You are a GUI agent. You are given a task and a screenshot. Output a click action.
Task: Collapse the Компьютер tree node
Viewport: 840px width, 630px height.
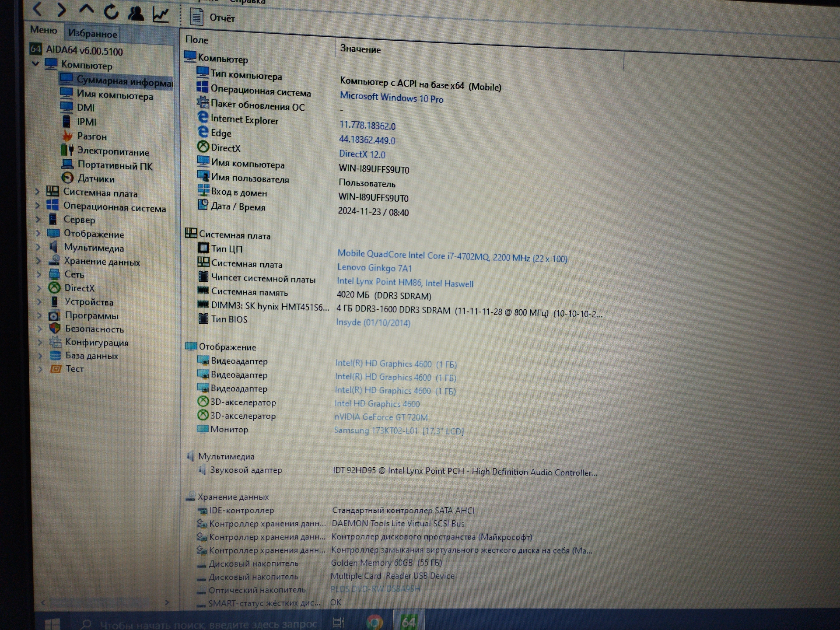point(36,64)
